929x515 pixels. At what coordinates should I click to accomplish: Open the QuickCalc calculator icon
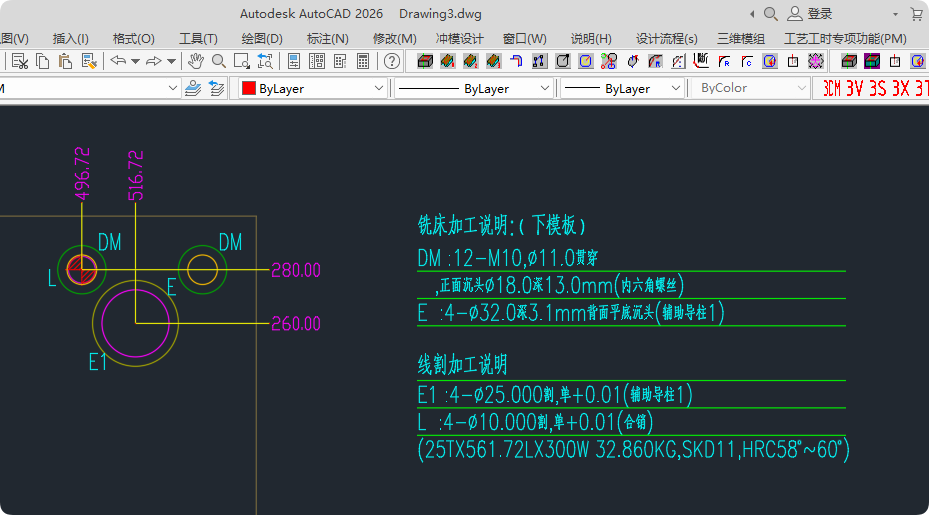363,61
